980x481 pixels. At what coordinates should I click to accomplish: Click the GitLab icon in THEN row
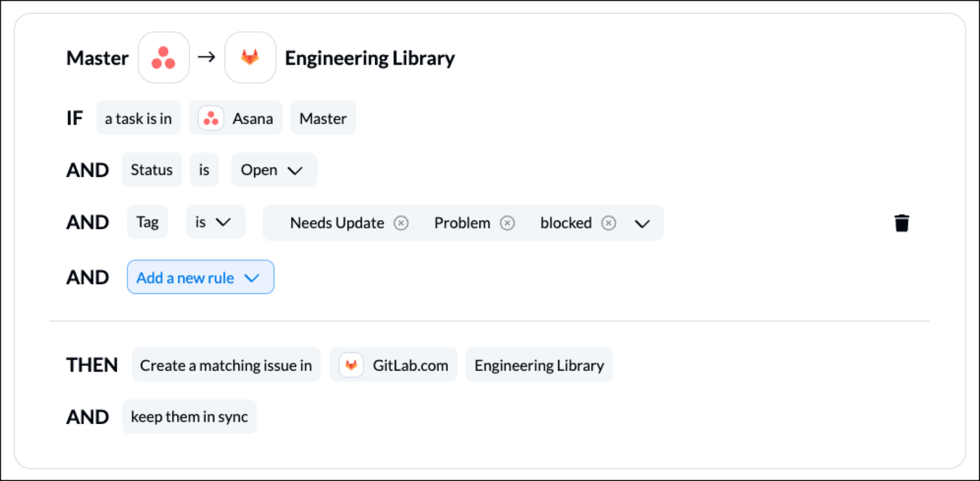[351, 365]
